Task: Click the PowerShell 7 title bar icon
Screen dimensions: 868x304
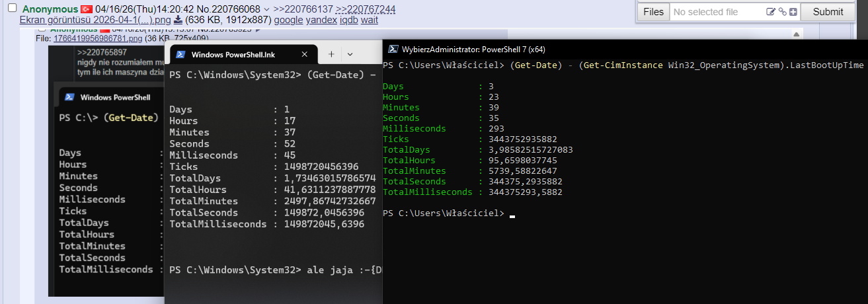Action: point(393,49)
